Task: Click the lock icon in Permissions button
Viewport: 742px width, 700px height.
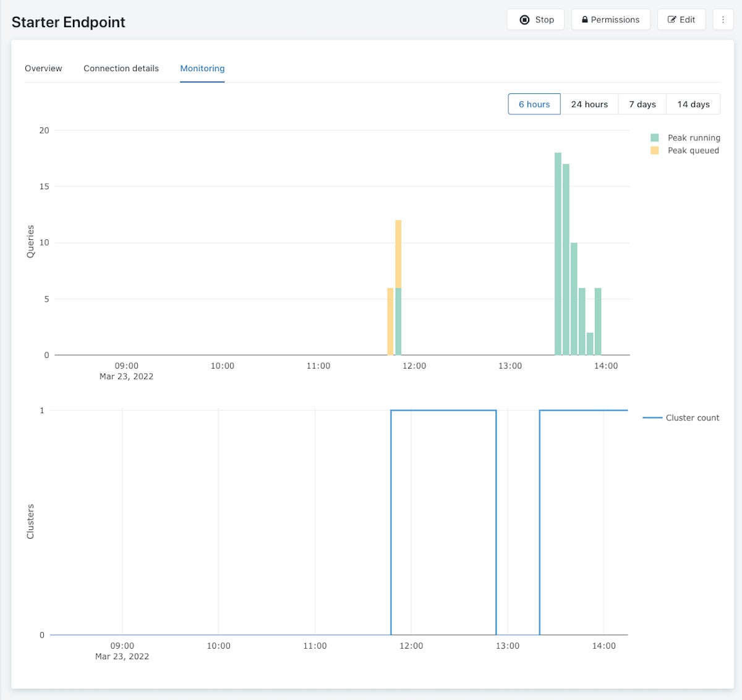Action: [x=585, y=20]
